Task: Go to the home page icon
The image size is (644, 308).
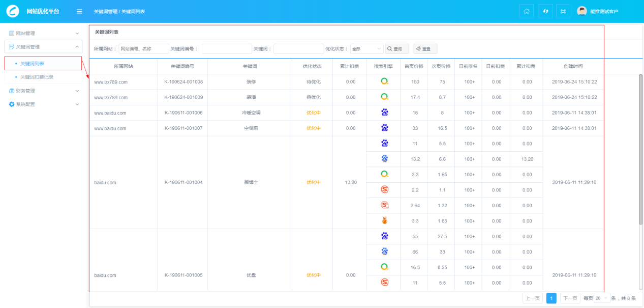Action: click(x=527, y=11)
